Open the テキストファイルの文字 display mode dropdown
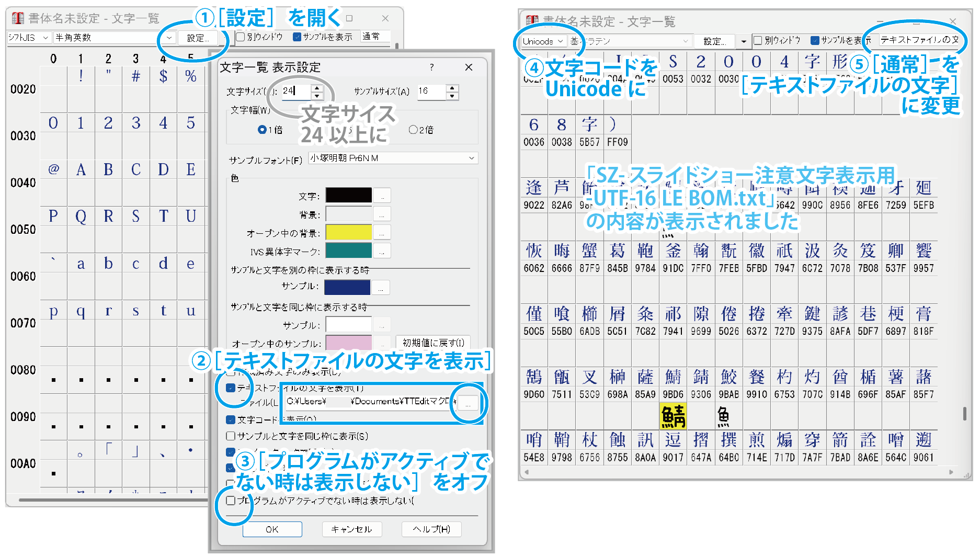The width and height of the screenshot is (980, 556). pos(919,40)
